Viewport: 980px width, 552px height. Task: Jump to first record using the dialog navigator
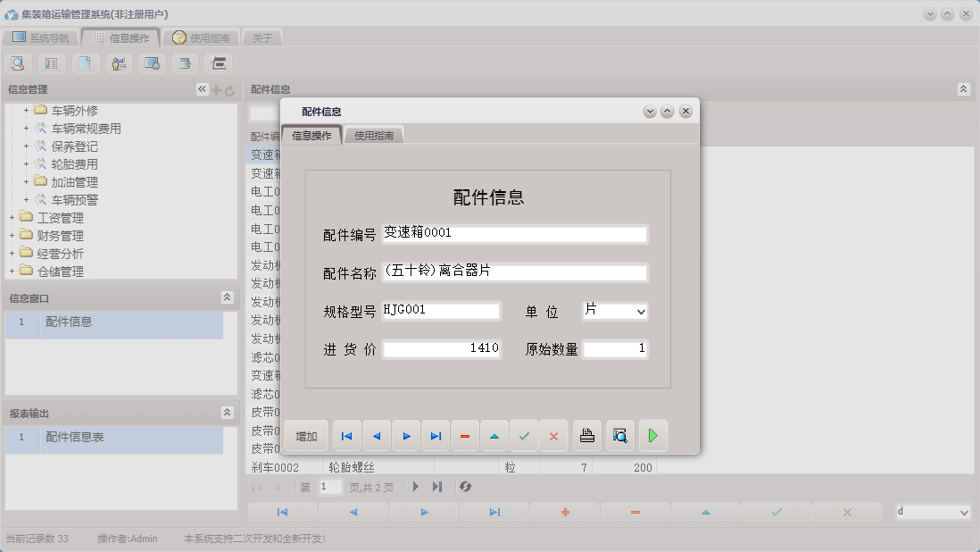346,435
